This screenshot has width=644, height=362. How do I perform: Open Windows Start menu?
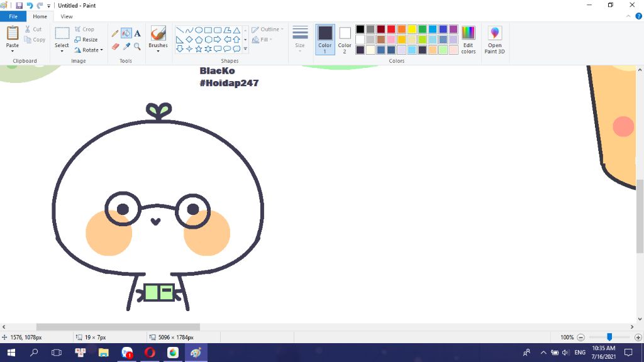click(11, 353)
